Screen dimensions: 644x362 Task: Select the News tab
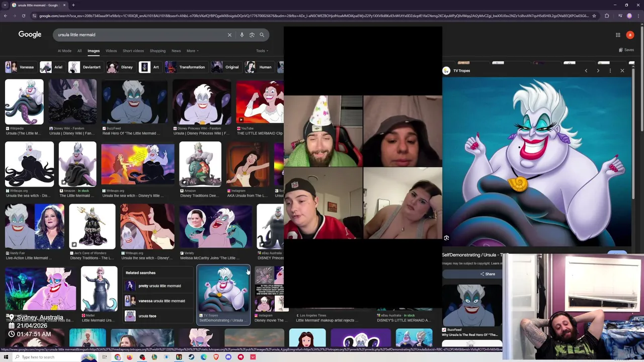[176, 51]
